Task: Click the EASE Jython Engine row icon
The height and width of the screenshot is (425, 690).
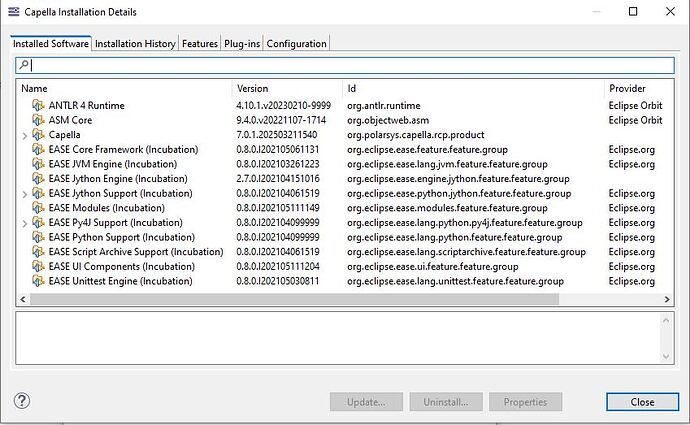Action: (38, 179)
